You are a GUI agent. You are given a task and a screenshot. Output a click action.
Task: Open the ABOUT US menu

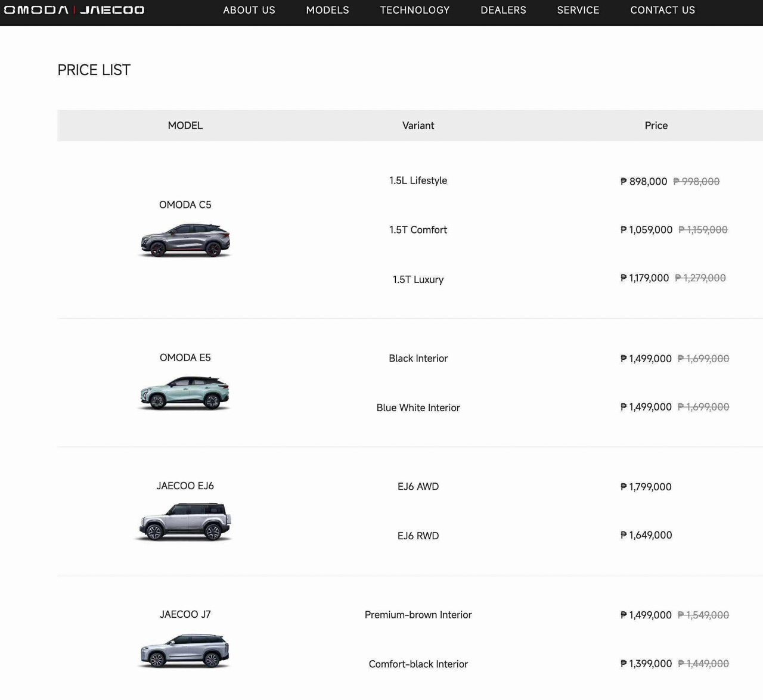coord(249,10)
